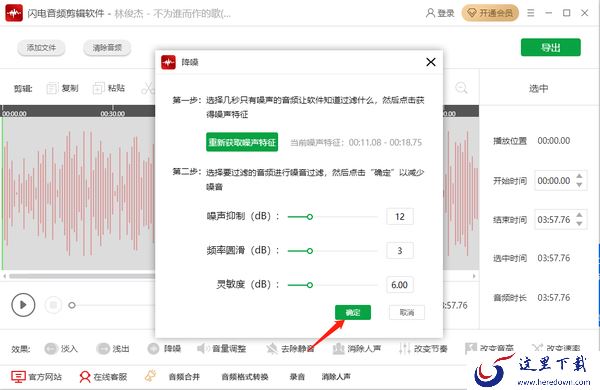
Task: Click the 淡入 fade-in effect
Action: 61,349
